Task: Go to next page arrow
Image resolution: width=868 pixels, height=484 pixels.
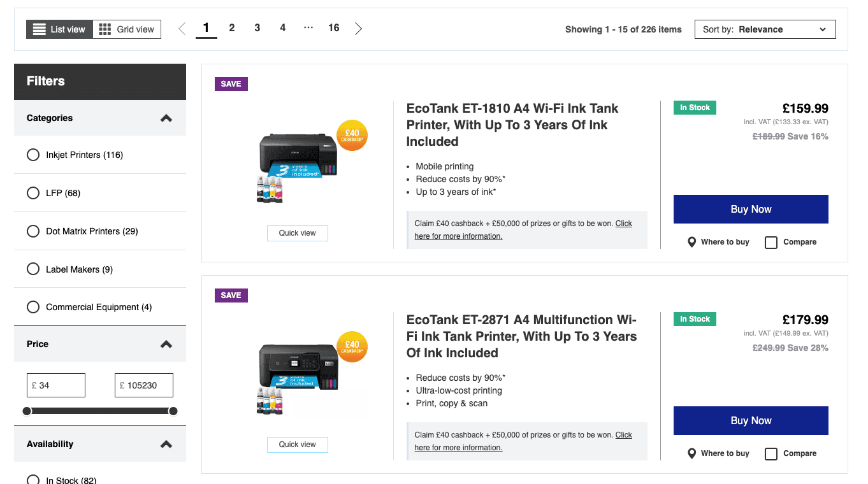Action: [358, 29]
